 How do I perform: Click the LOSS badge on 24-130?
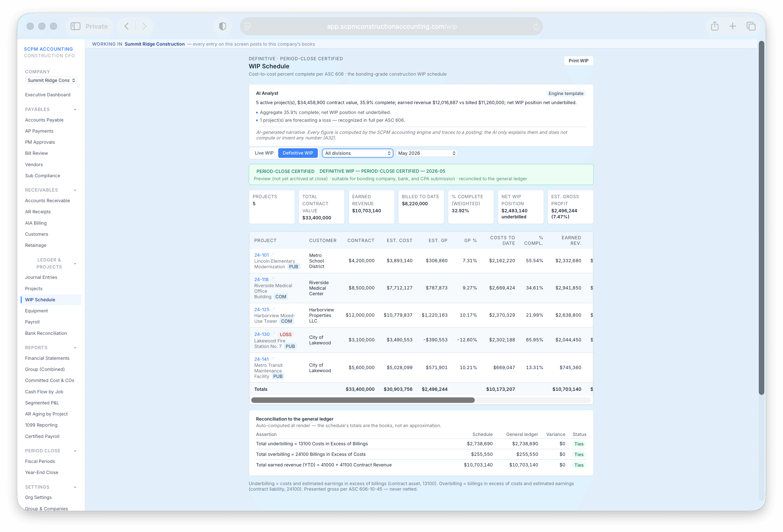tap(285, 334)
